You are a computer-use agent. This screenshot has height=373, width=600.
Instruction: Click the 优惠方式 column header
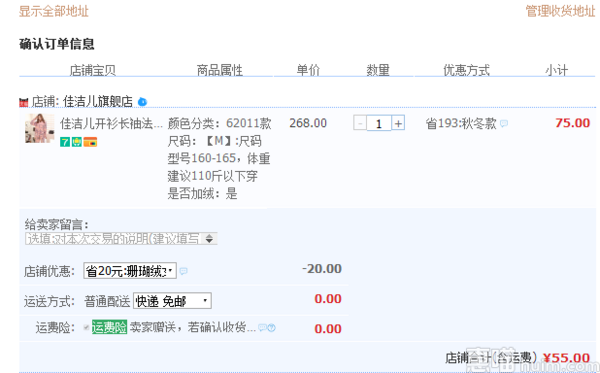tap(466, 70)
